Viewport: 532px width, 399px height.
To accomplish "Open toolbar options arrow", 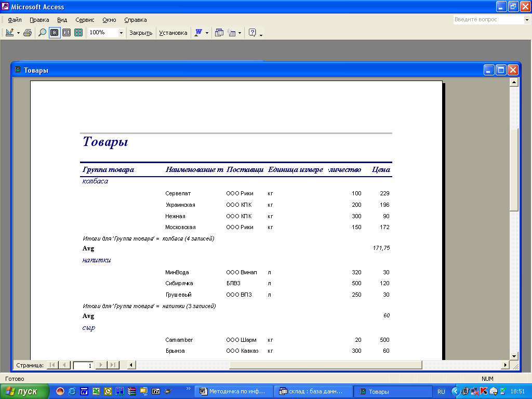I will [261, 35].
